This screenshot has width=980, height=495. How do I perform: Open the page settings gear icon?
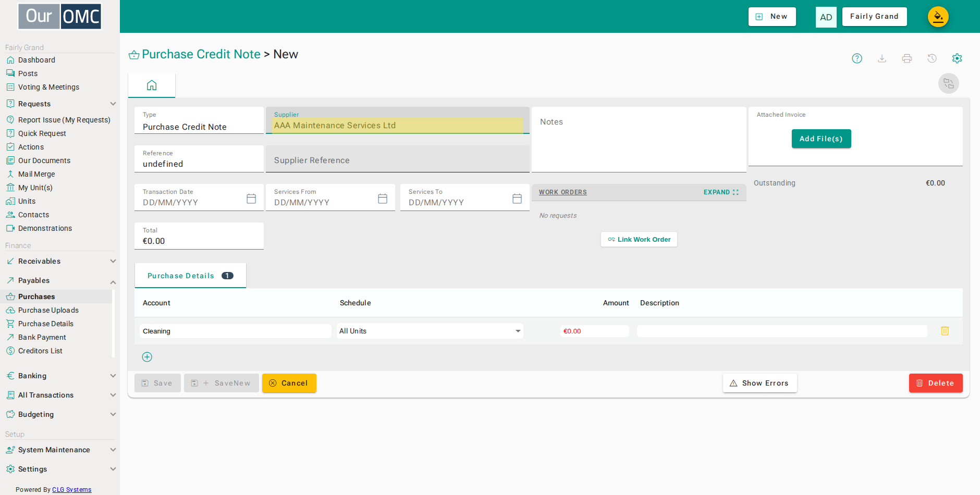(x=957, y=58)
